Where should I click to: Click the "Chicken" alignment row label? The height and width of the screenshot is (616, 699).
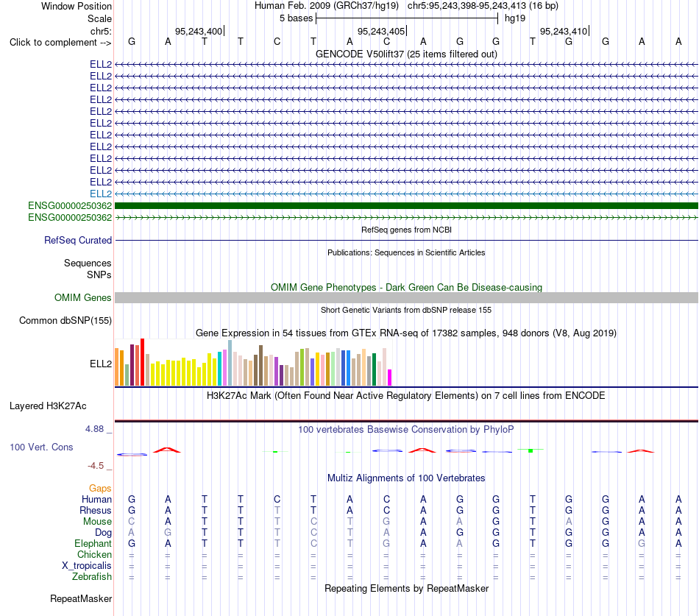(x=94, y=554)
